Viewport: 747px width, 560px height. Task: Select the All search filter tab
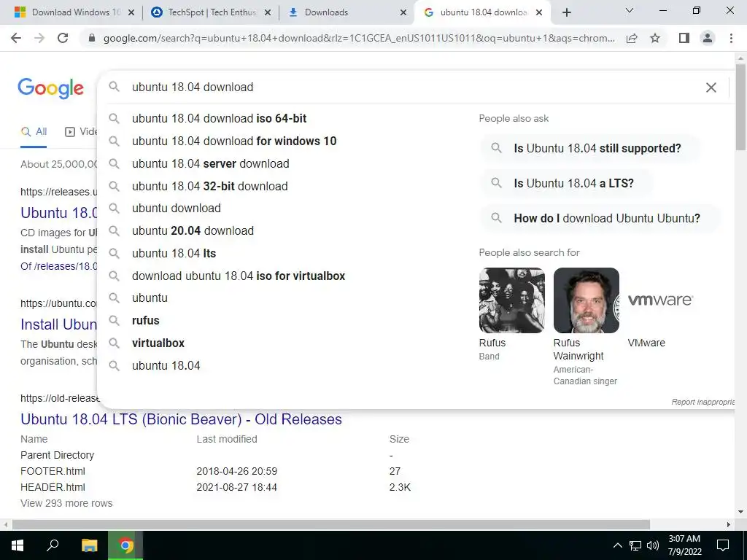[34, 132]
